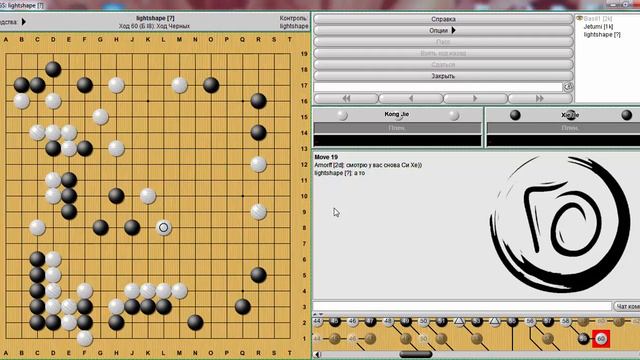
Task: Click the Kong Jie player name
Action: pos(396,114)
